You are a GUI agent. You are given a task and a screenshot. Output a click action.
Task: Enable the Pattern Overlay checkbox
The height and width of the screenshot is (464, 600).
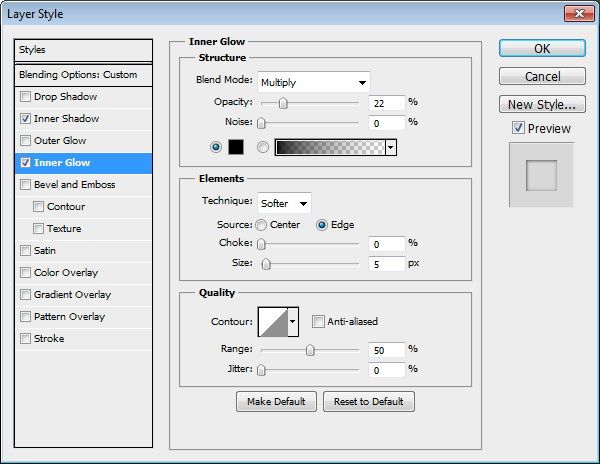click(25, 316)
